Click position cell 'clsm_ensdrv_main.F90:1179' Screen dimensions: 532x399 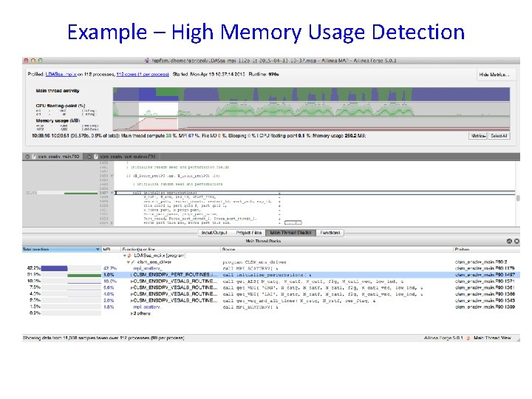point(485,268)
